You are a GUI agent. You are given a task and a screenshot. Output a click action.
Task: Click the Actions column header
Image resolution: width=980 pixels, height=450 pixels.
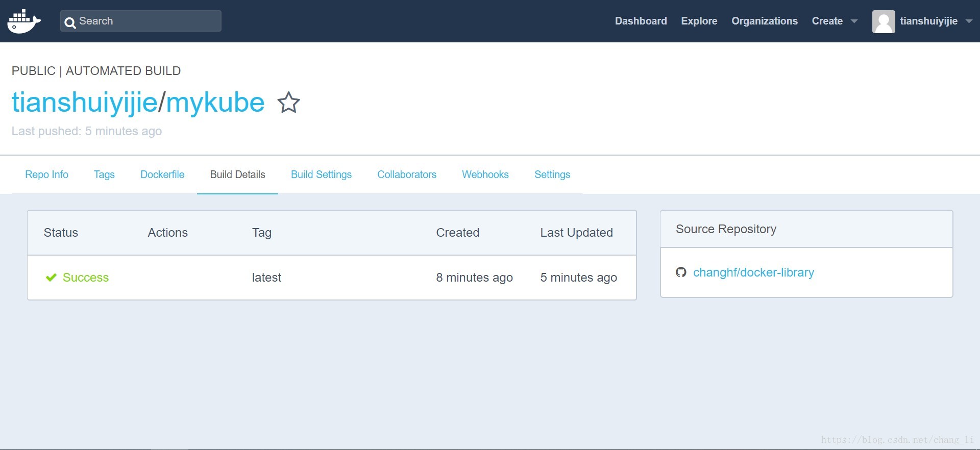(167, 233)
